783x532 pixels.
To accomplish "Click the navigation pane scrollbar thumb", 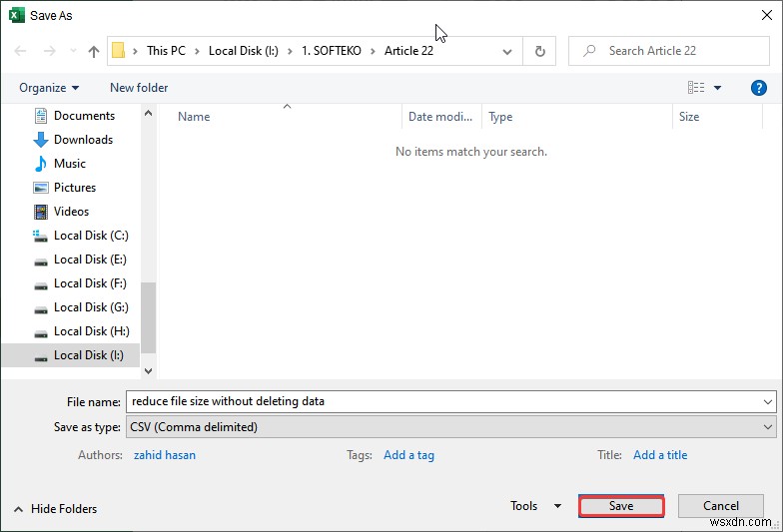I will click(148, 317).
